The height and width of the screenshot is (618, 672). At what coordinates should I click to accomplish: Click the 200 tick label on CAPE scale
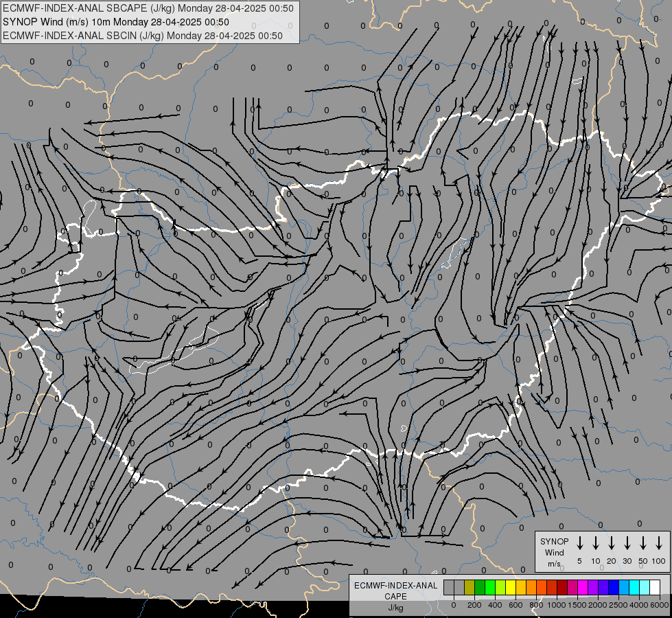pos(474,605)
